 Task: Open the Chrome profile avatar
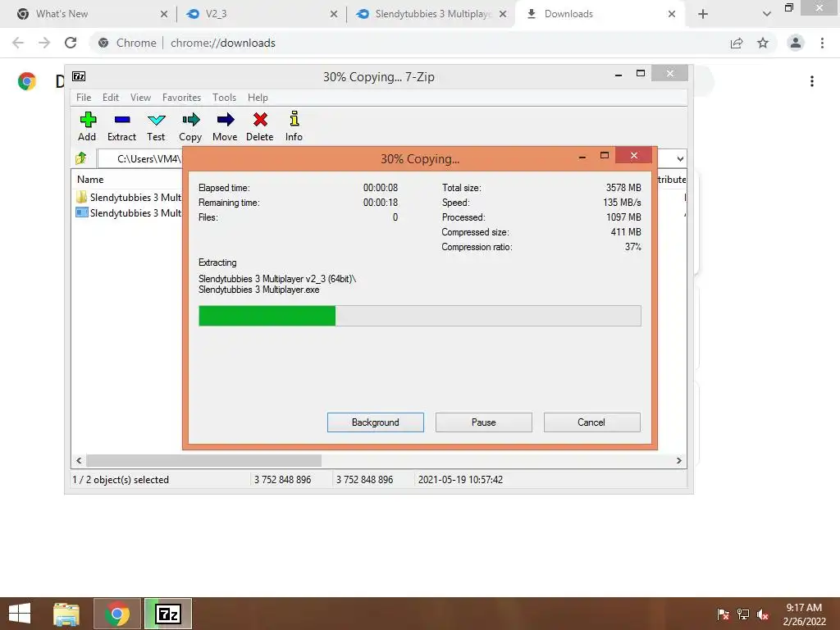[x=796, y=43]
